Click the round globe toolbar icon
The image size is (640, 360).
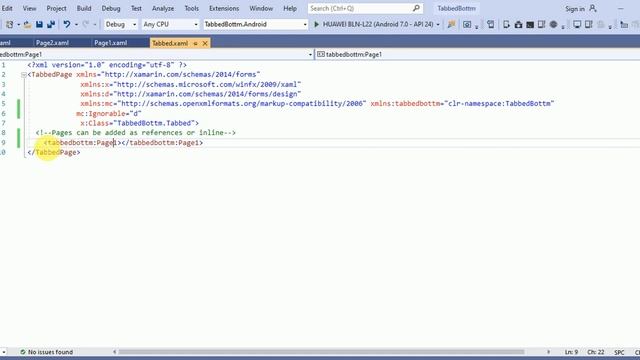[553, 24]
